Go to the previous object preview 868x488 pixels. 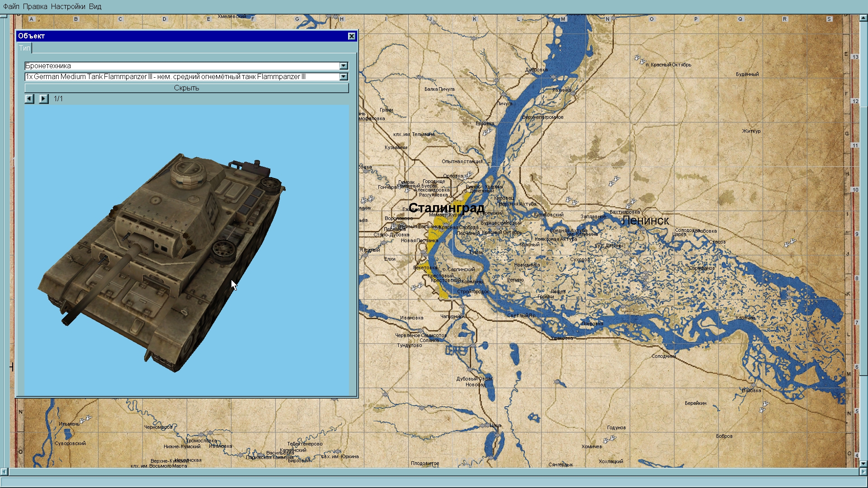pyautogui.click(x=29, y=99)
